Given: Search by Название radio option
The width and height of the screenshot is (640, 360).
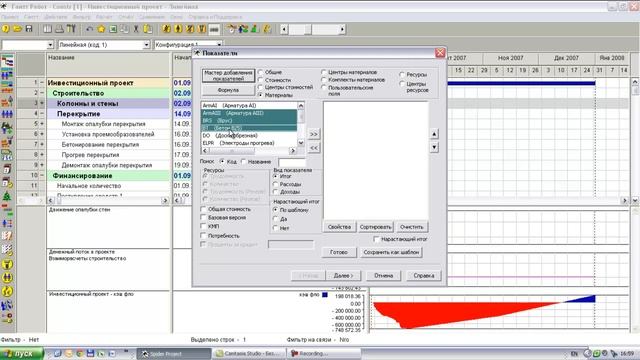Looking at the screenshot, I should pos(244,162).
